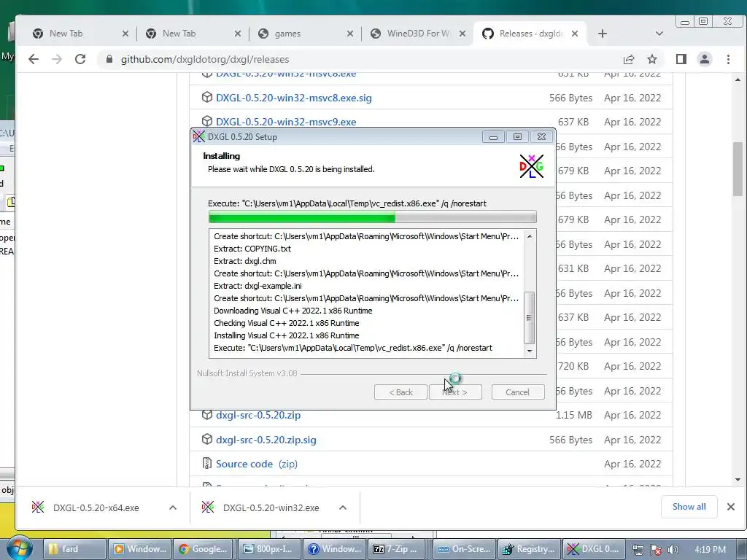747x560 pixels.
Task: Click the network tray icon
Action: pyautogui.click(x=638, y=550)
